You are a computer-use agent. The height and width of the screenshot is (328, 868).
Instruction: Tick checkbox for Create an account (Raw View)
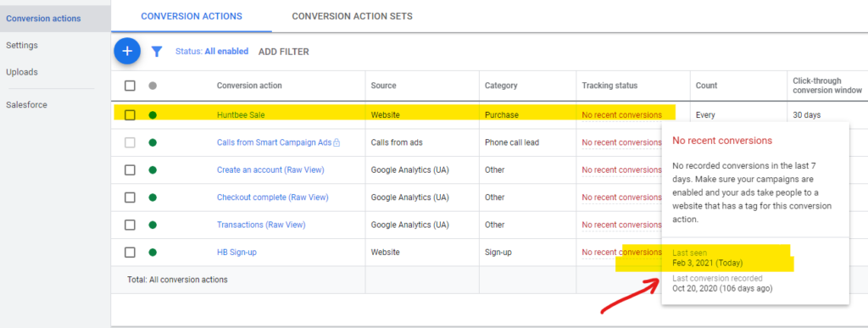130,170
